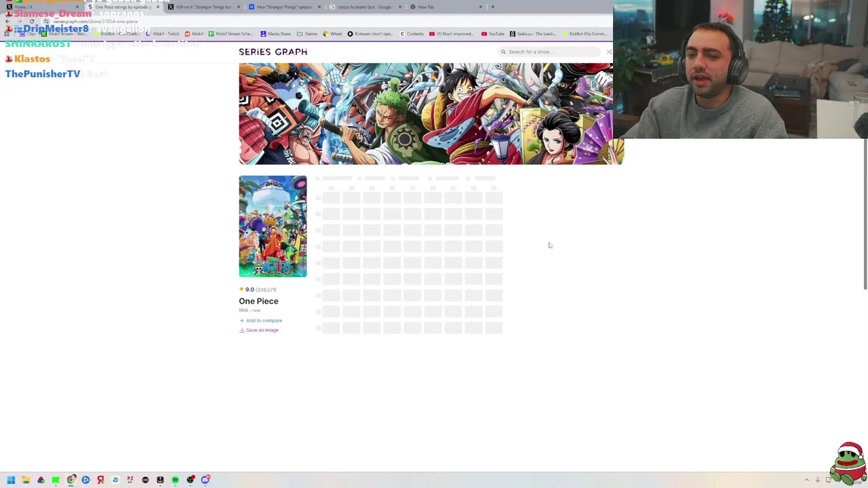Screen dimensions: 868x488
Task: Open File Explorer from the taskbar
Action: (x=26, y=480)
